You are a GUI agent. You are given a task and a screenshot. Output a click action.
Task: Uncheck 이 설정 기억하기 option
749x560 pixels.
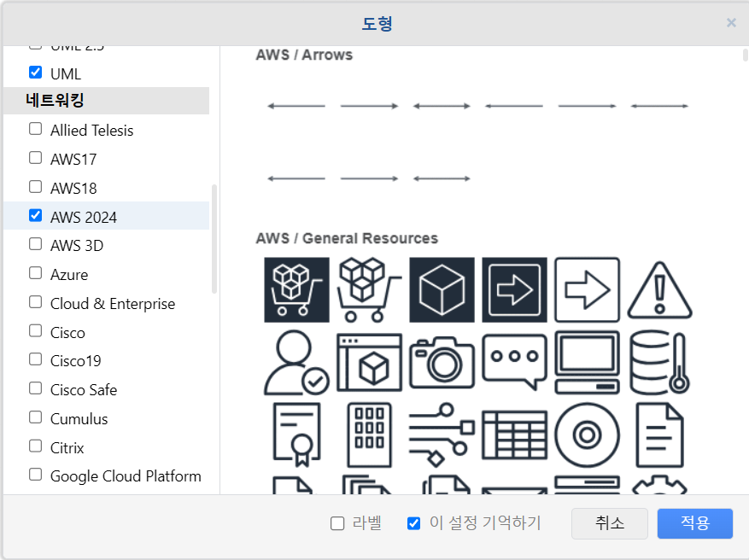pyautogui.click(x=413, y=523)
